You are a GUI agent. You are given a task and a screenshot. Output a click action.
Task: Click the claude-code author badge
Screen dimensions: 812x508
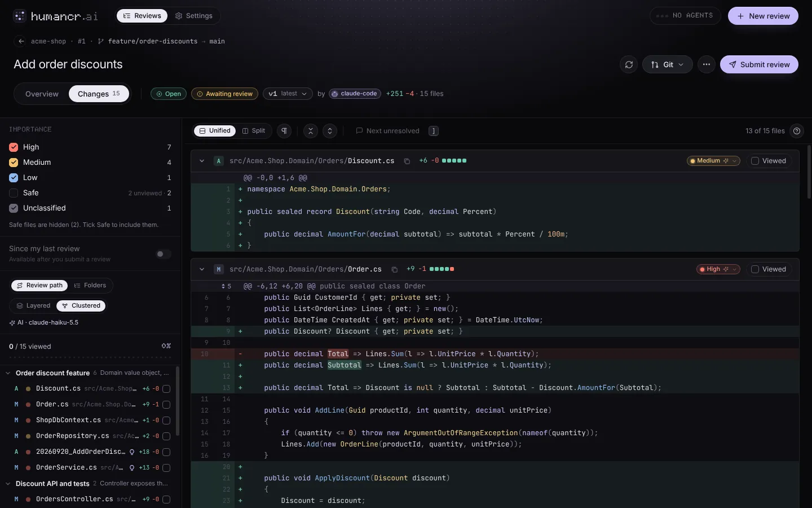point(355,94)
